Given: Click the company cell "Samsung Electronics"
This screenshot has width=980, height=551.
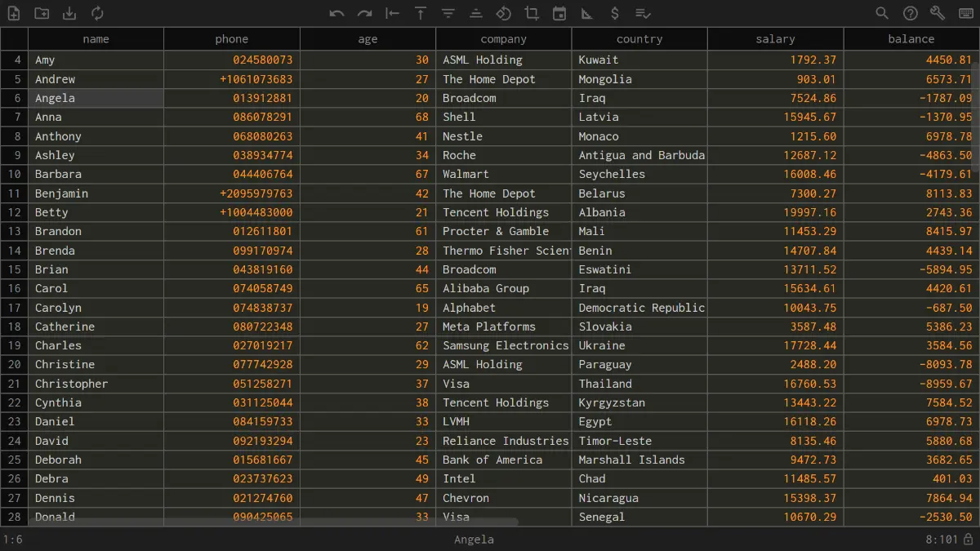Looking at the screenshot, I should 504,345.
